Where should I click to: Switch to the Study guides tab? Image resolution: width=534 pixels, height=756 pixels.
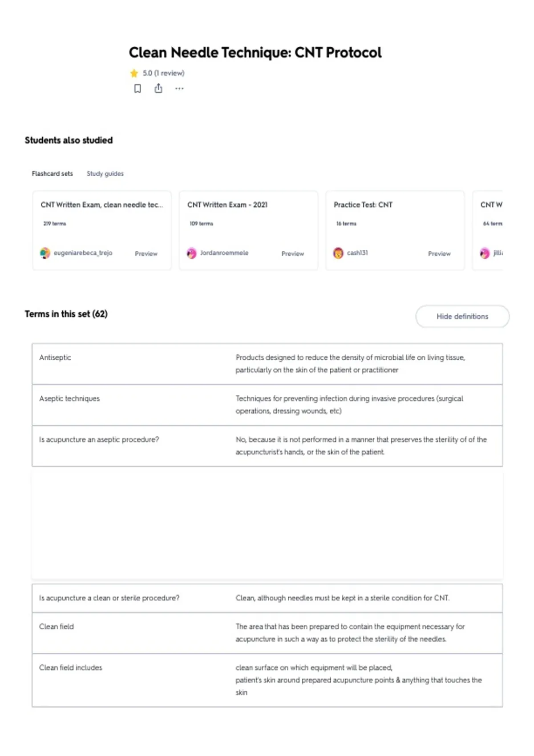coord(105,173)
